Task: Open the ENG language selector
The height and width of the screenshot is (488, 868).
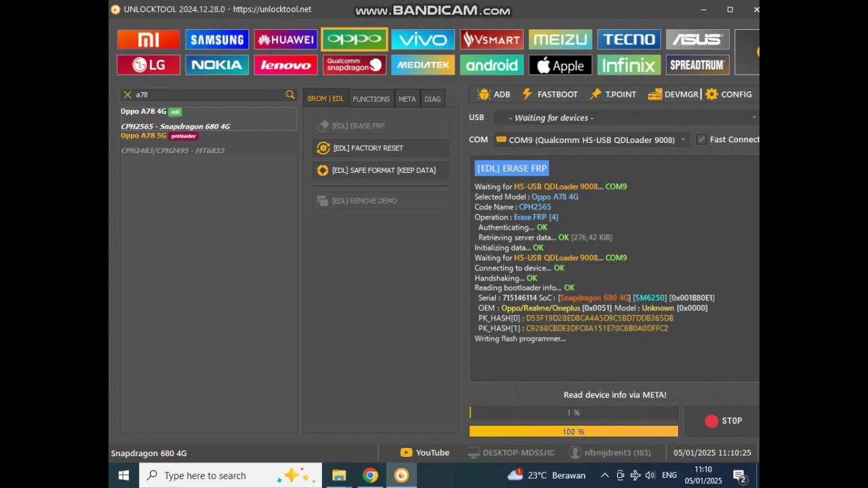Action: point(669,476)
